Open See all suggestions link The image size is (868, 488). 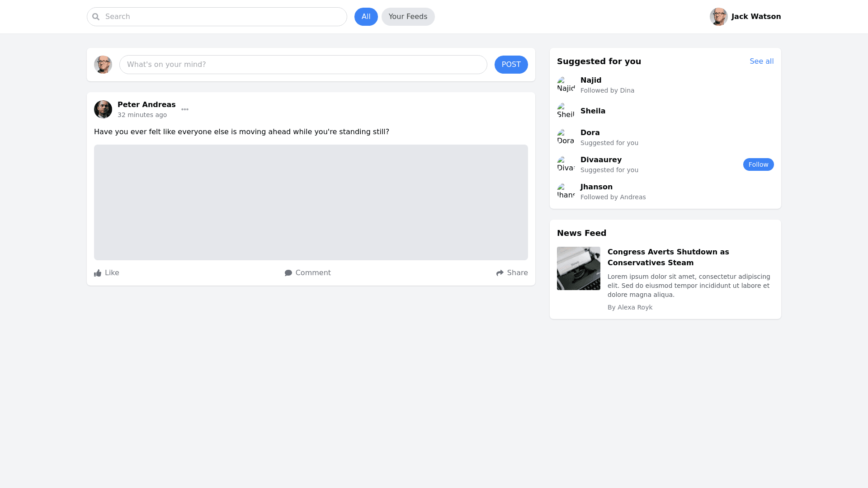pyautogui.click(x=761, y=61)
